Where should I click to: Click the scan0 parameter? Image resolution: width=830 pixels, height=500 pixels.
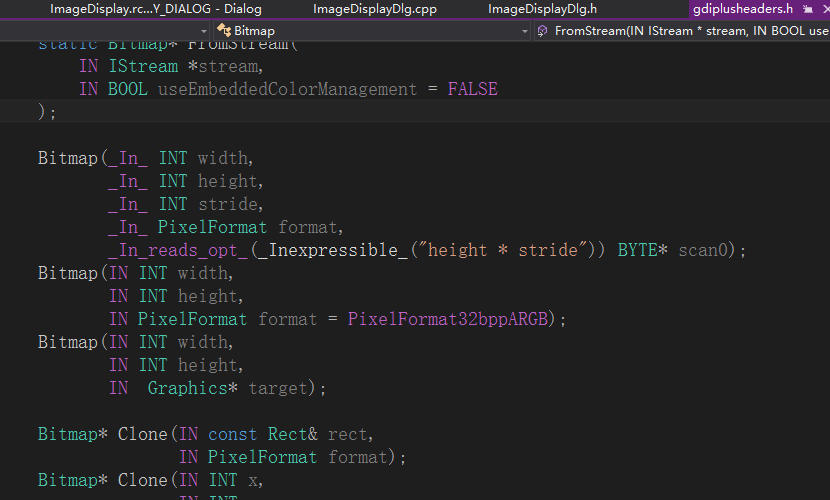(703, 250)
